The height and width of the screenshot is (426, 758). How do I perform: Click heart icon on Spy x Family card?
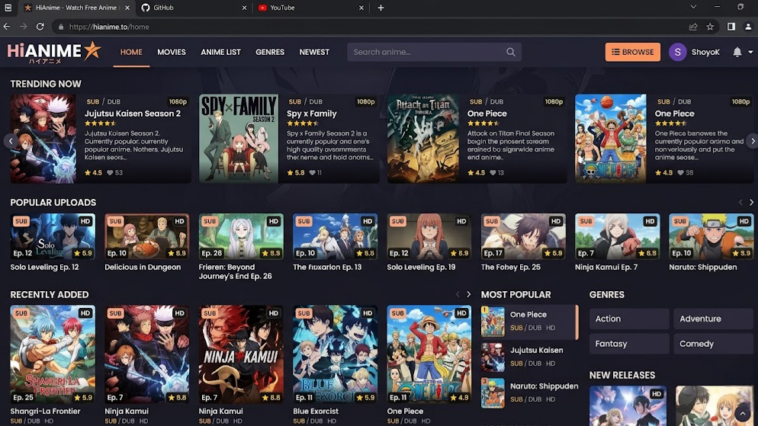click(x=312, y=173)
